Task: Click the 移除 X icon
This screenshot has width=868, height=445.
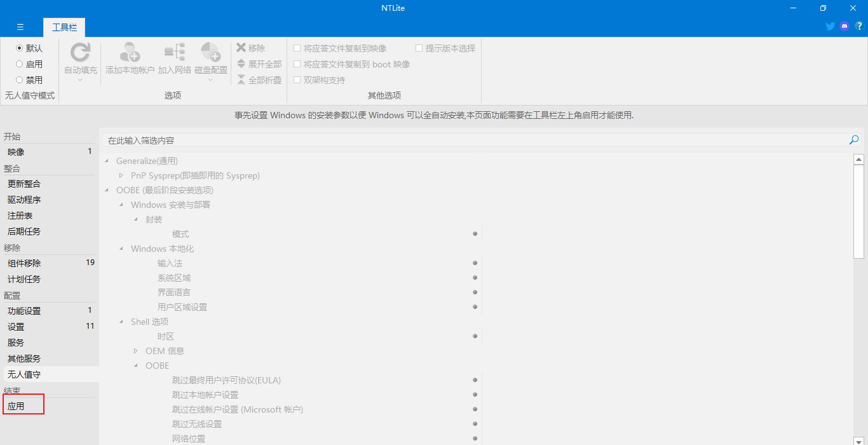Action: click(x=241, y=48)
